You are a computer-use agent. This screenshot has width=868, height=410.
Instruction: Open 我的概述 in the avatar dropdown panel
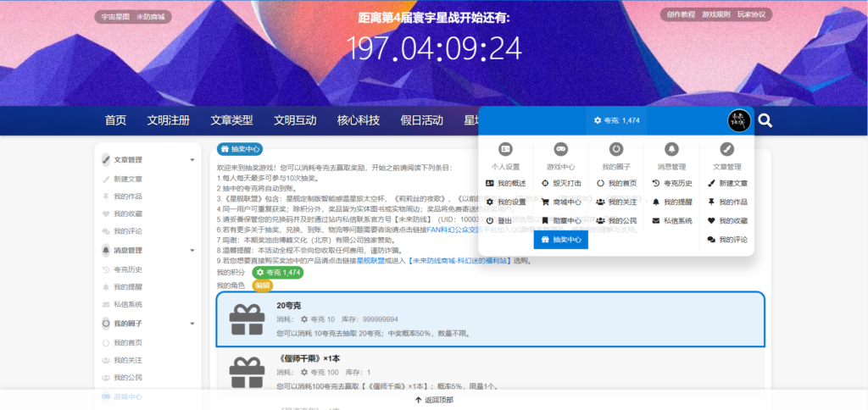click(505, 183)
